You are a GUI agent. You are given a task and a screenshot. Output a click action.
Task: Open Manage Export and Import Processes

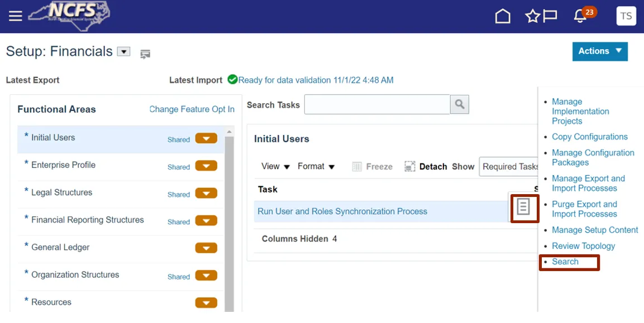(588, 184)
